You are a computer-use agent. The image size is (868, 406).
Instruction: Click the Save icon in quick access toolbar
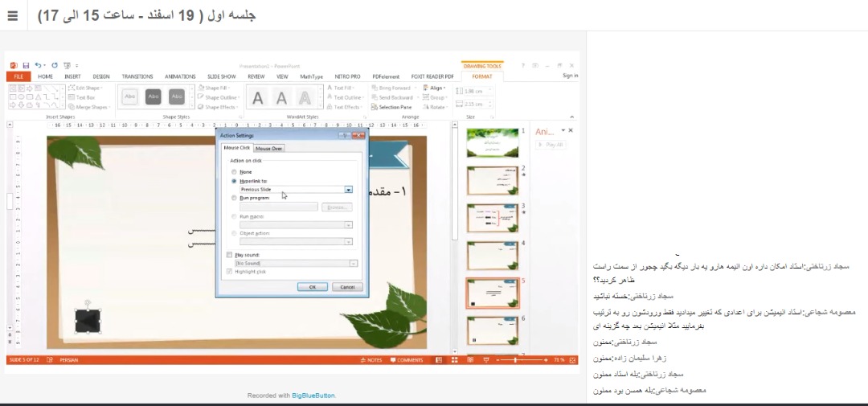click(x=26, y=65)
